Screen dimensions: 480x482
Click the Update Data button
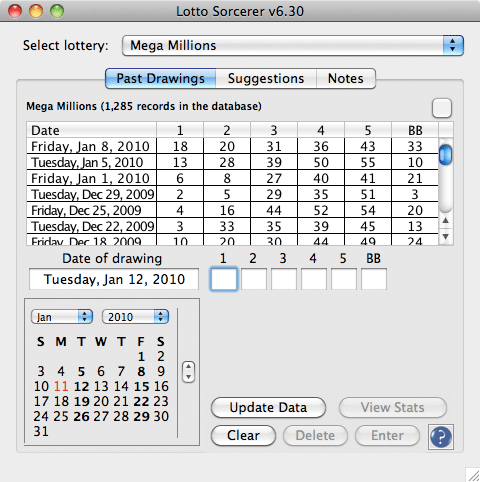(x=268, y=407)
